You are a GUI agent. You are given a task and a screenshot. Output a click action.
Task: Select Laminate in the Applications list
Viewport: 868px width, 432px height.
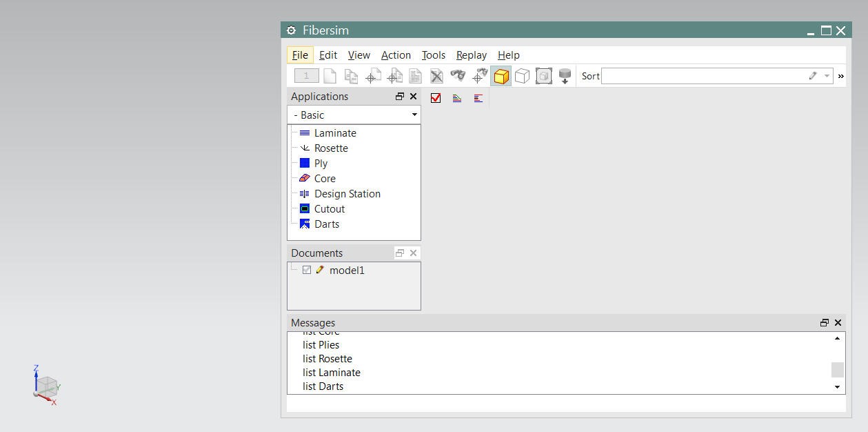[335, 132]
